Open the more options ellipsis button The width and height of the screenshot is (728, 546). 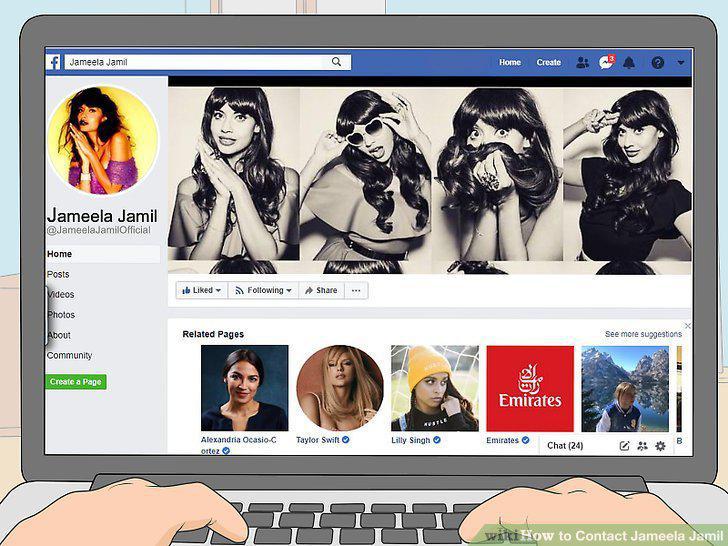click(x=356, y=290)
